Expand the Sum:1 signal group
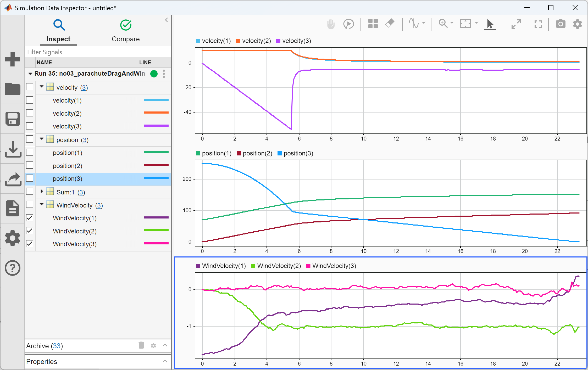588x370 pixels. coord(42,192)
